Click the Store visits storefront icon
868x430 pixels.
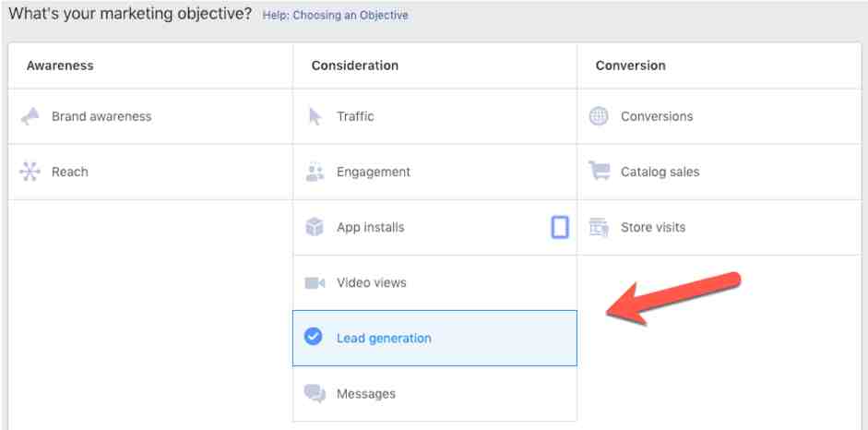(x=599, y=227)
